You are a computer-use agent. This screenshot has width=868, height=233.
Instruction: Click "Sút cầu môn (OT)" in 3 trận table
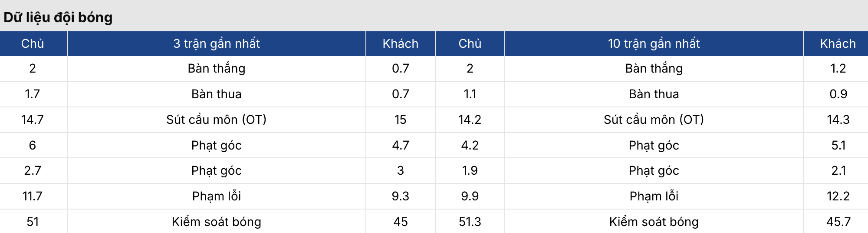[216, 120]
